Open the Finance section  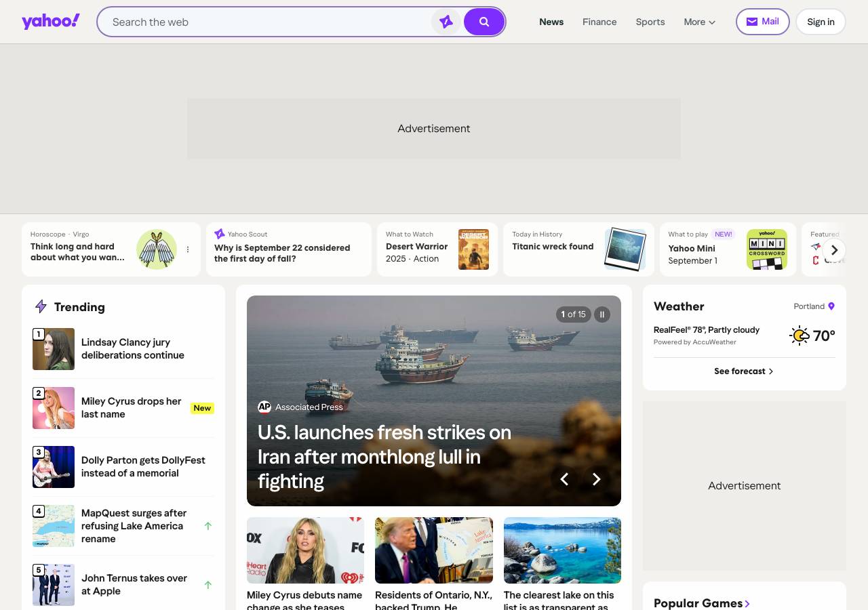(x=599, y=22)
